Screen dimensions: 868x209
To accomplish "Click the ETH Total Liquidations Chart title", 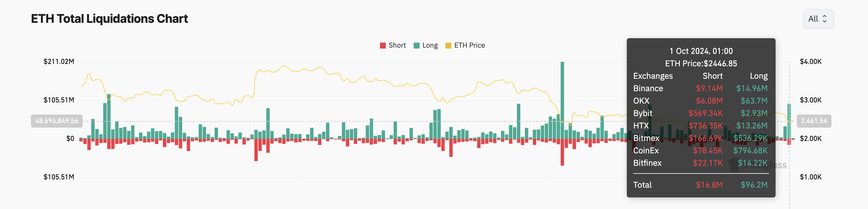I will 109,19.
